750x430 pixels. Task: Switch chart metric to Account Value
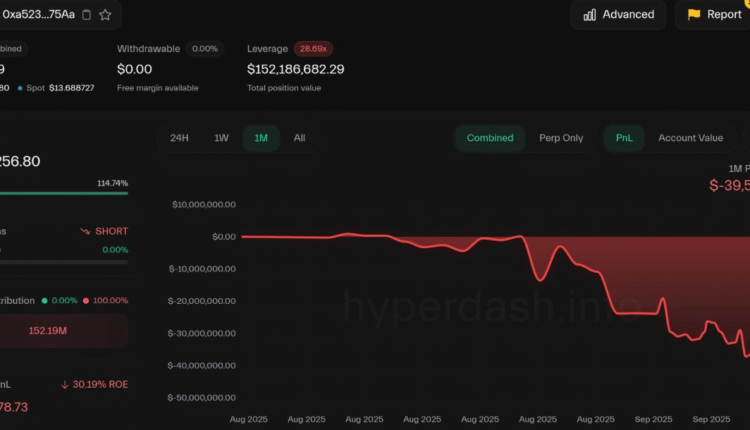[x=690, y=138]
